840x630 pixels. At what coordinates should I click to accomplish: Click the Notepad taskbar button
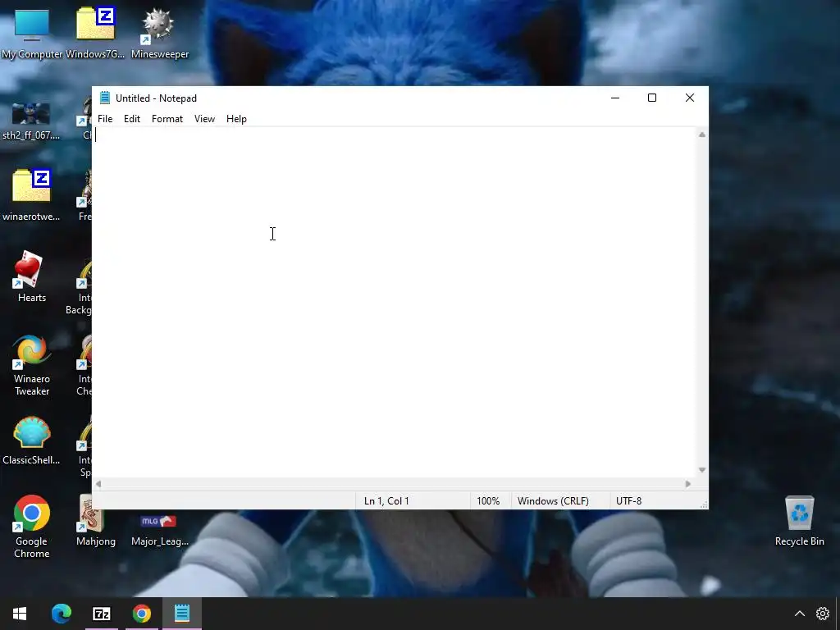[181, 614]
